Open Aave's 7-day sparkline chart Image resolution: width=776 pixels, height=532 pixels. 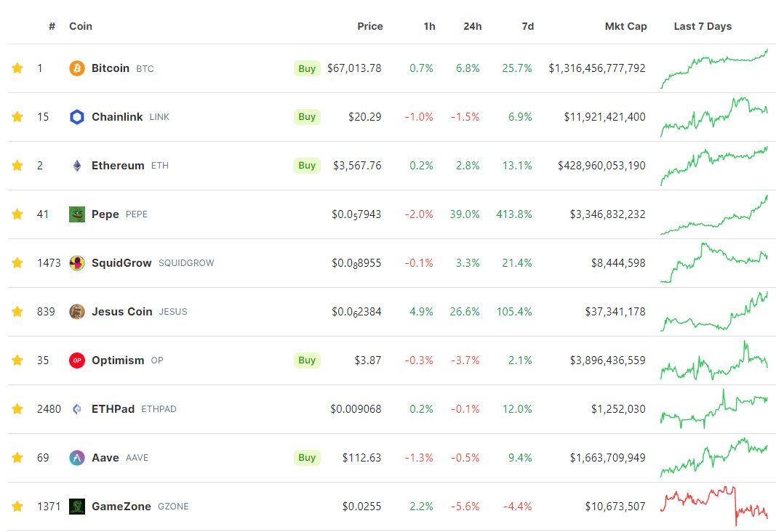point(714,457)
